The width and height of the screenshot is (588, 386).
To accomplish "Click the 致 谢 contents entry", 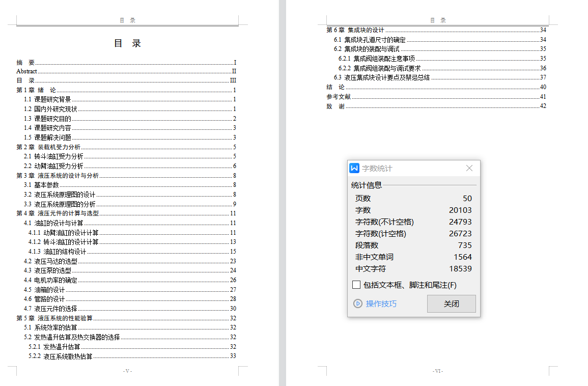I will click(x=436, y=106).
